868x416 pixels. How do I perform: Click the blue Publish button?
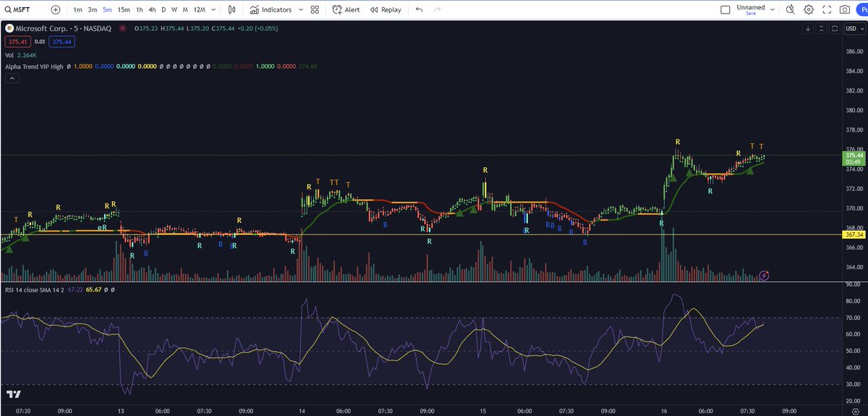point(862,10)
